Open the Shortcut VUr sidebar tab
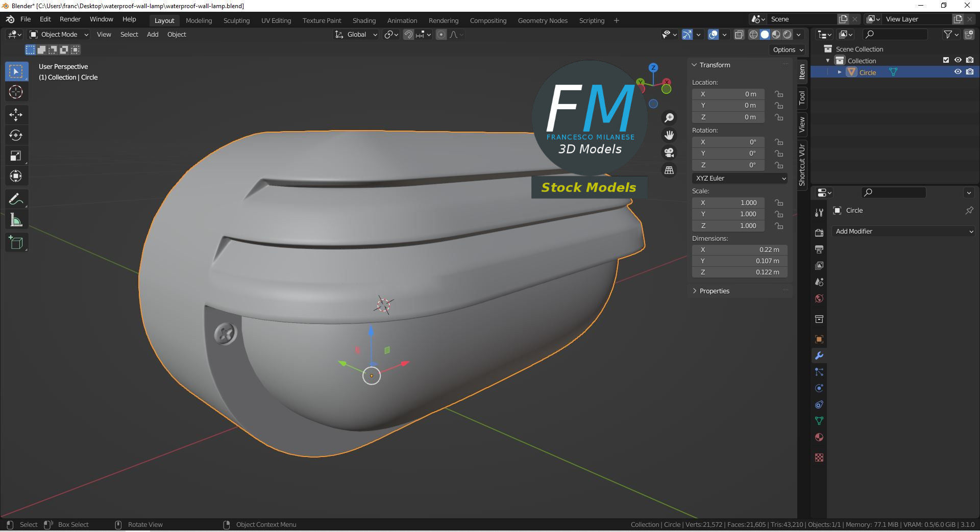 click(x=802, y=164)
